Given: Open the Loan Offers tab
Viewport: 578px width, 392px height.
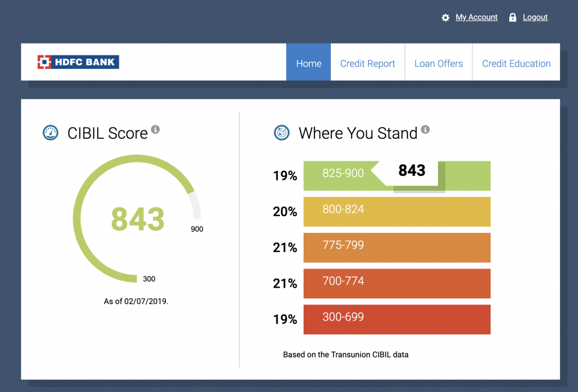Looking at the screenshot, I should click(439, 64).
